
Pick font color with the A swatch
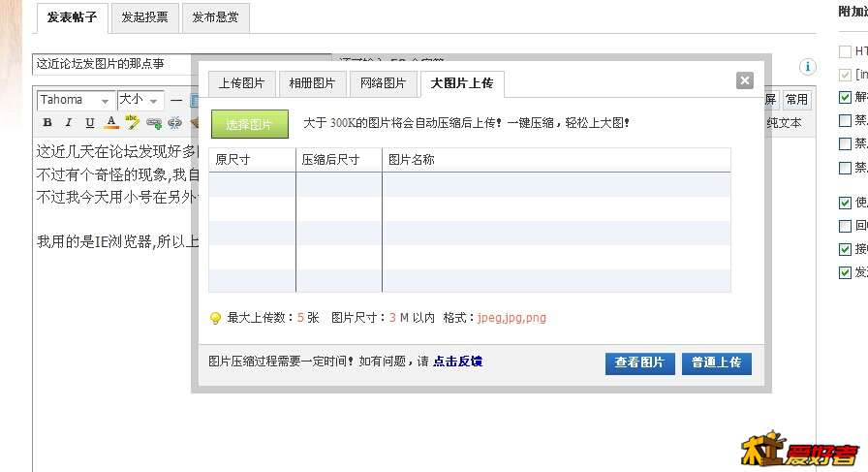[x=111, y=123]
